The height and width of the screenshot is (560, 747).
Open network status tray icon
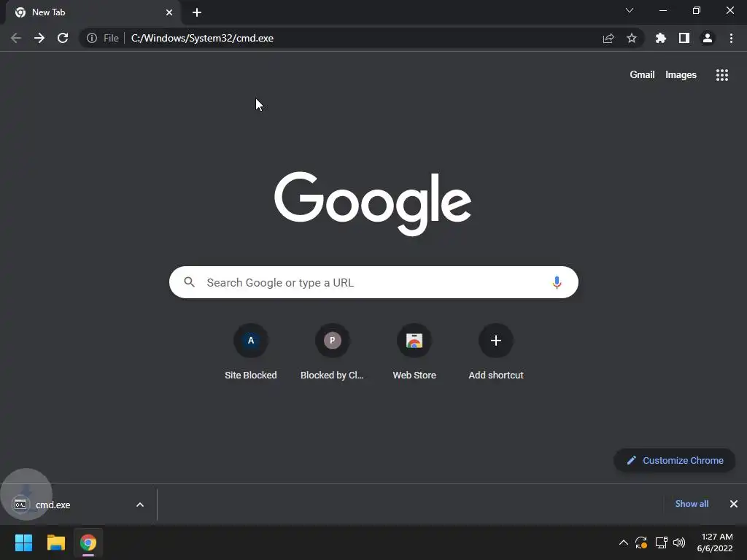click(661, 542)
